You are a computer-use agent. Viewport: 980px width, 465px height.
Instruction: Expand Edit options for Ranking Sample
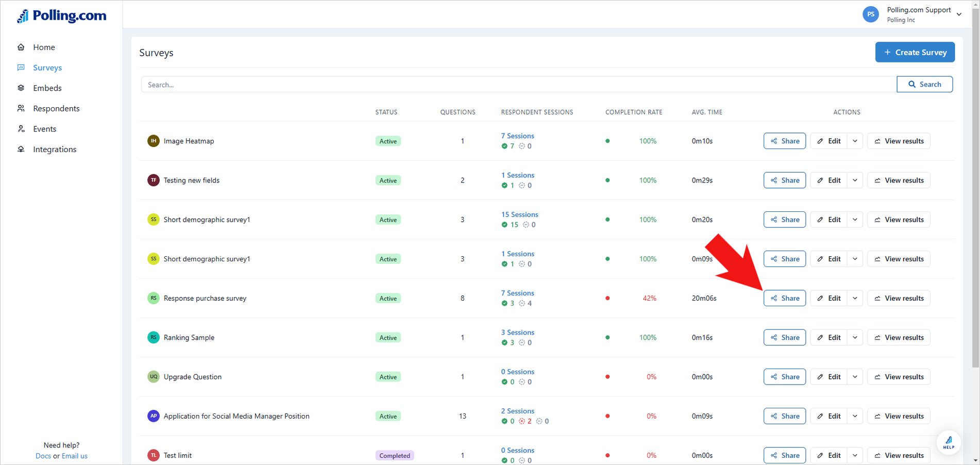coord(855,337)
